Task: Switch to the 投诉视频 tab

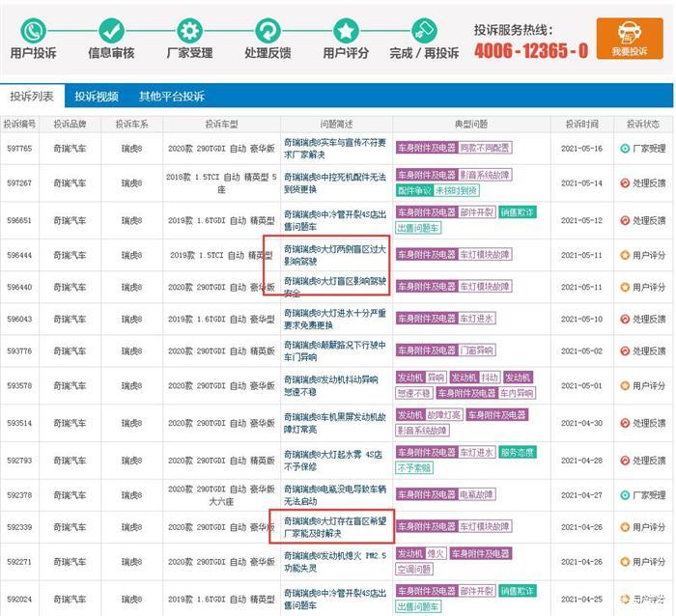Action: coord(97,96)
